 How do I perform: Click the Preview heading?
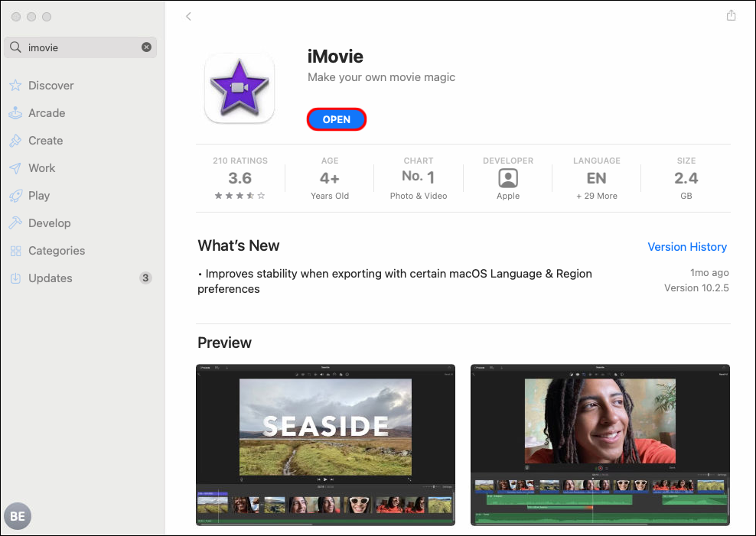pyautogui.click(x=225, y=343)
